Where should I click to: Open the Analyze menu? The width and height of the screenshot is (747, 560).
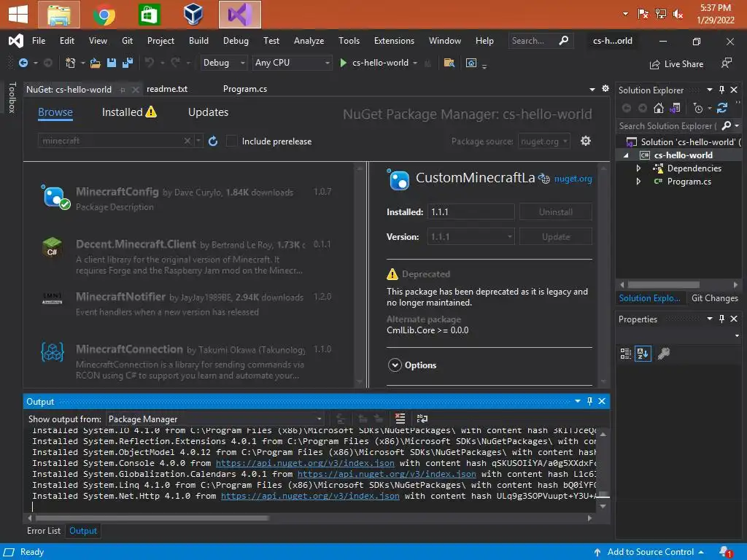(x=309, y=41)
